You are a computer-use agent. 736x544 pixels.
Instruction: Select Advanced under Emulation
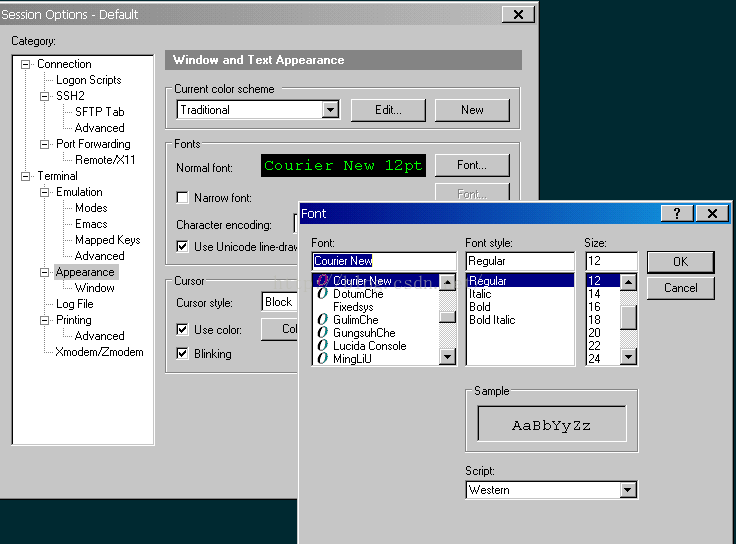pos(100,256)
